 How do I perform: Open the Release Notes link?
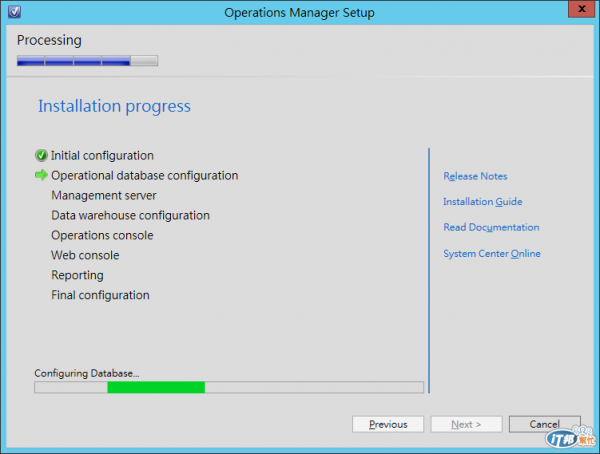(475, 176)
